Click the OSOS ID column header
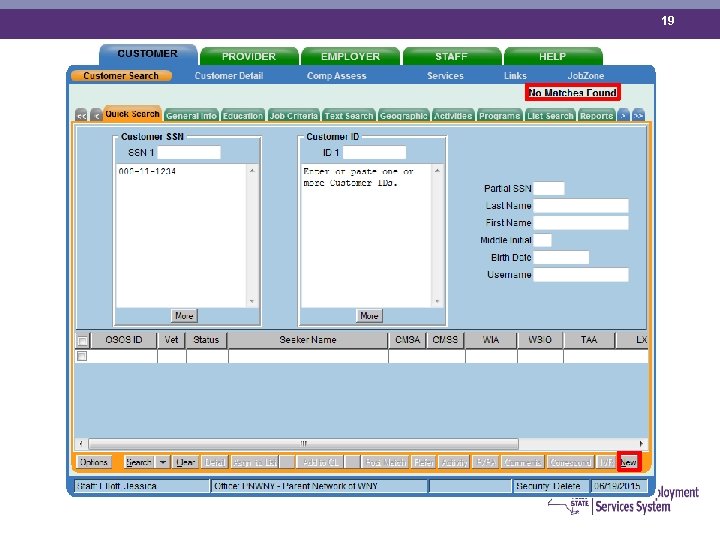 tap(124, 340)
